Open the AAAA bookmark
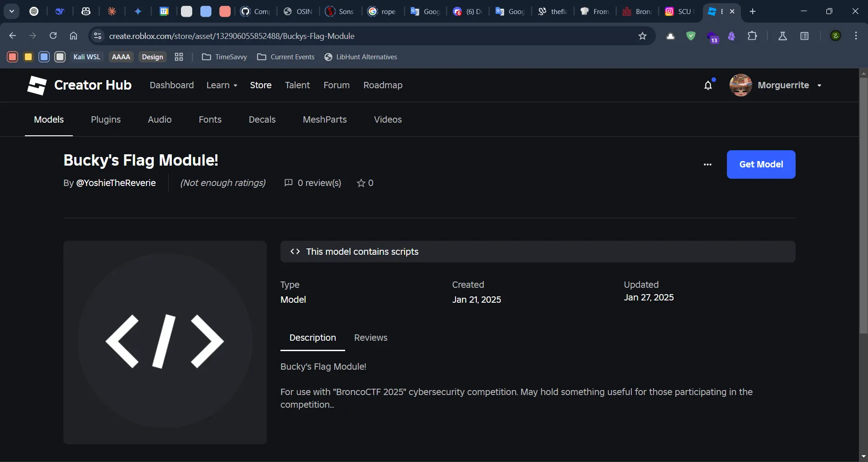The image size is (868, 462). coord(121,57)
